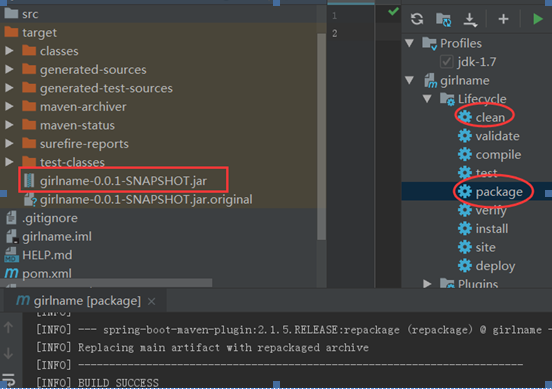Run the clean lifecycle goal
The image size is (552, 389).
(490, 117)
